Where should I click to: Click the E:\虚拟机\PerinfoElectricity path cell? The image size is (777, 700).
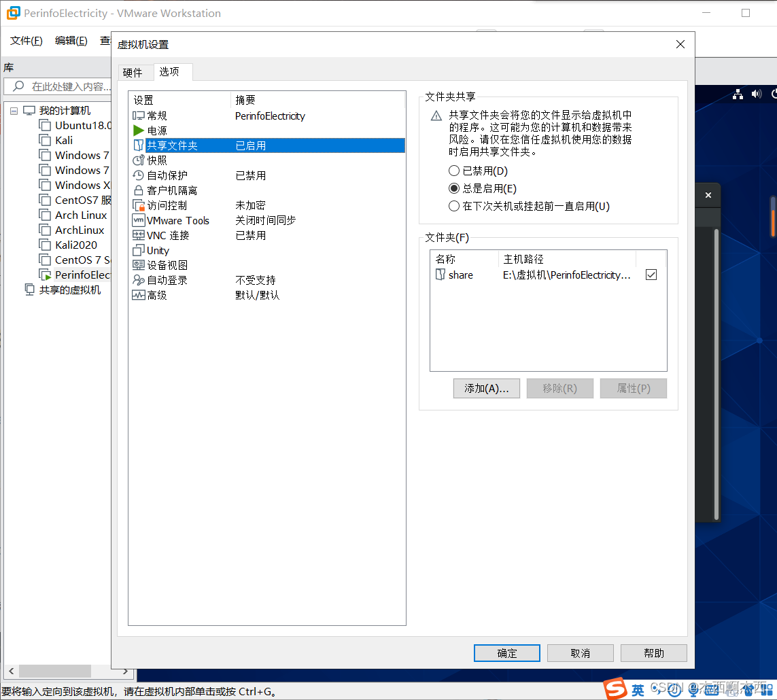(566, 275)
